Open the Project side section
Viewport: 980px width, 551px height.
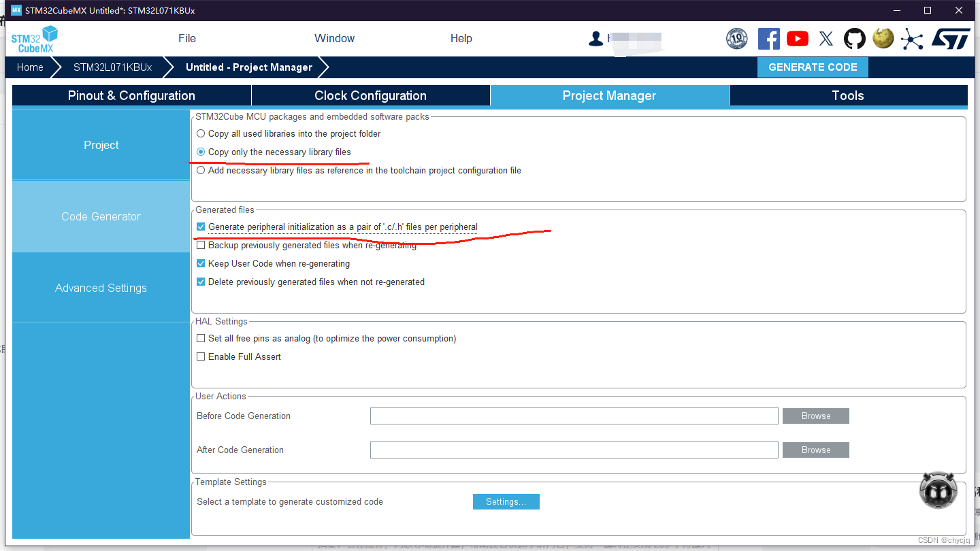101,145
